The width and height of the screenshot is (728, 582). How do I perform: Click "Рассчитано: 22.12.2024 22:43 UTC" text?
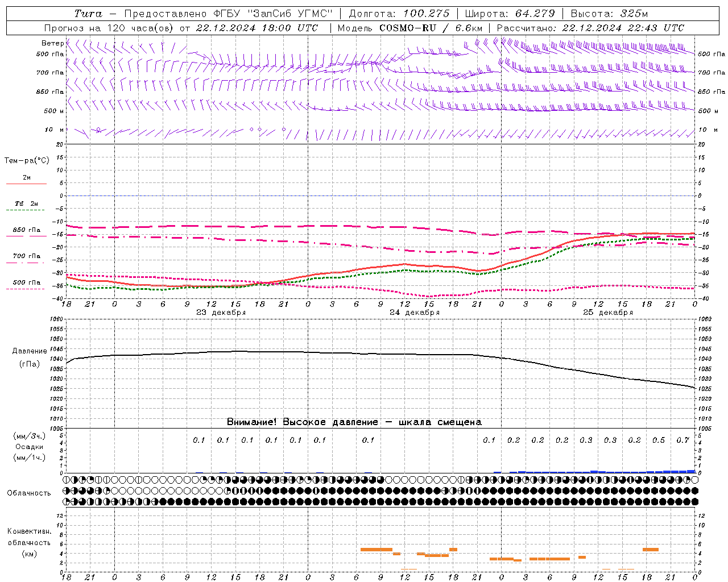(x=590, y=28)
